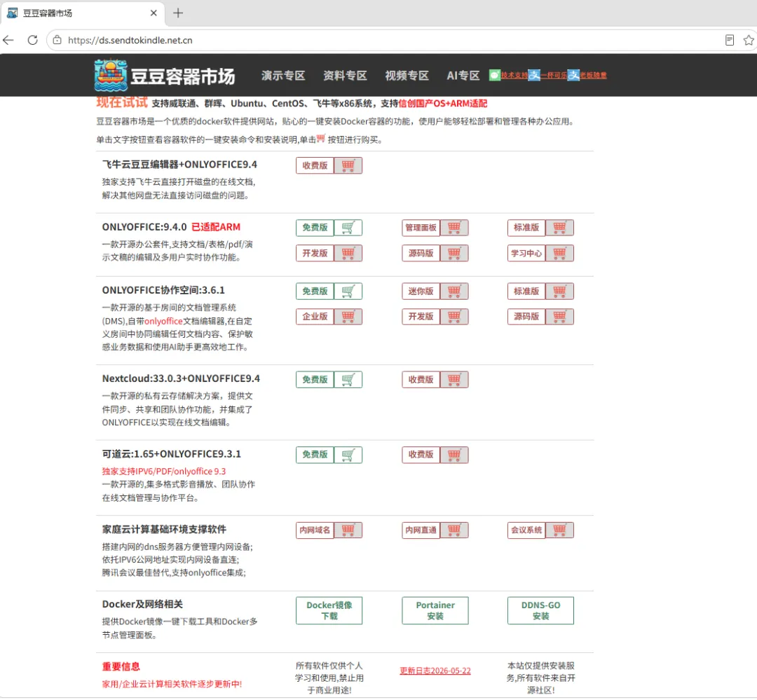
Task: Click 收费版 button for 飞牛云豆豆编辑器
Action: click(x=315, y=165)
